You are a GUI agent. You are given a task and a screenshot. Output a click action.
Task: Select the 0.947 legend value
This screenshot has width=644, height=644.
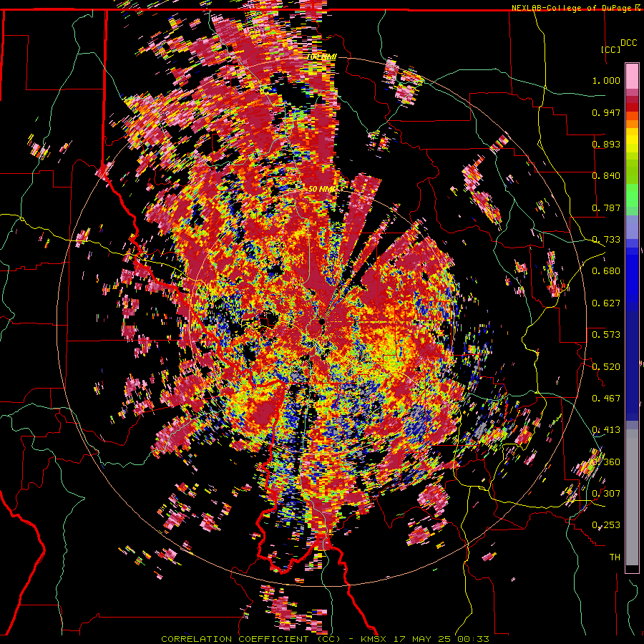pyautogui.click(x=606, y=112)
